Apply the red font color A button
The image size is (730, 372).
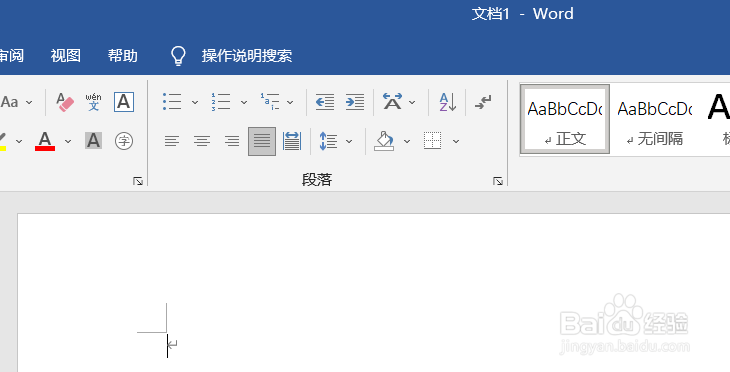pos(45,141)
